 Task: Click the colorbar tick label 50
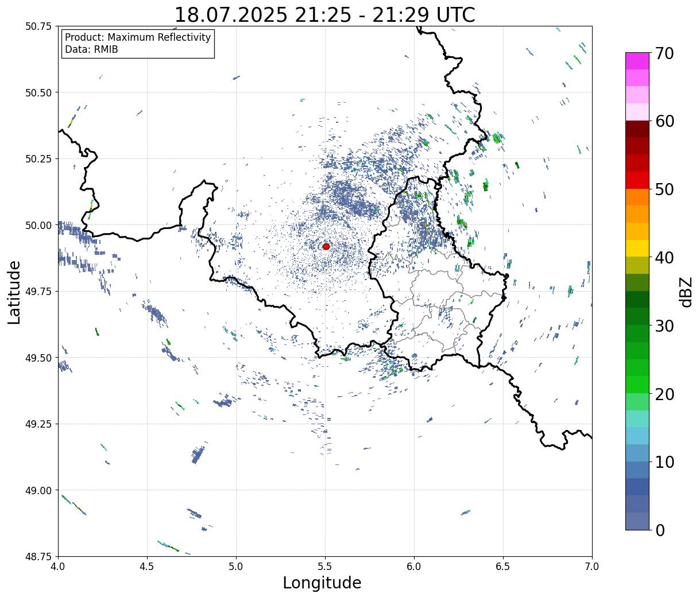click(x=664, y=189)
